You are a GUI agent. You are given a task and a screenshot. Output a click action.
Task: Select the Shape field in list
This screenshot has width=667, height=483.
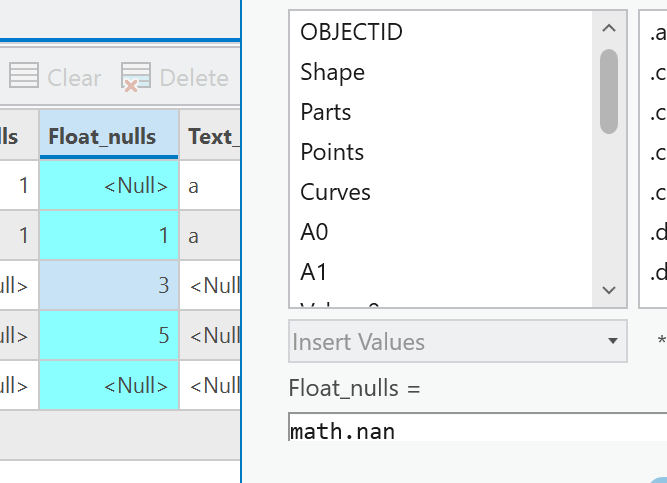[332, 72]
